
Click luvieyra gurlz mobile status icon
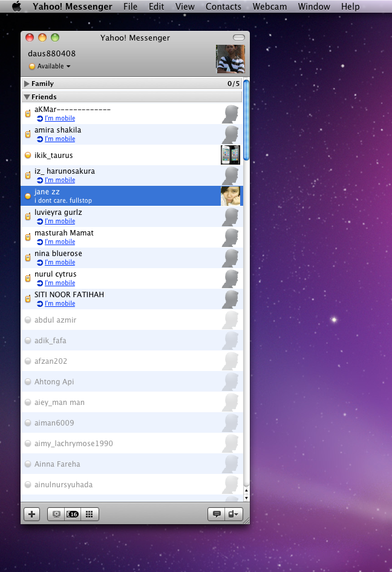28,217
